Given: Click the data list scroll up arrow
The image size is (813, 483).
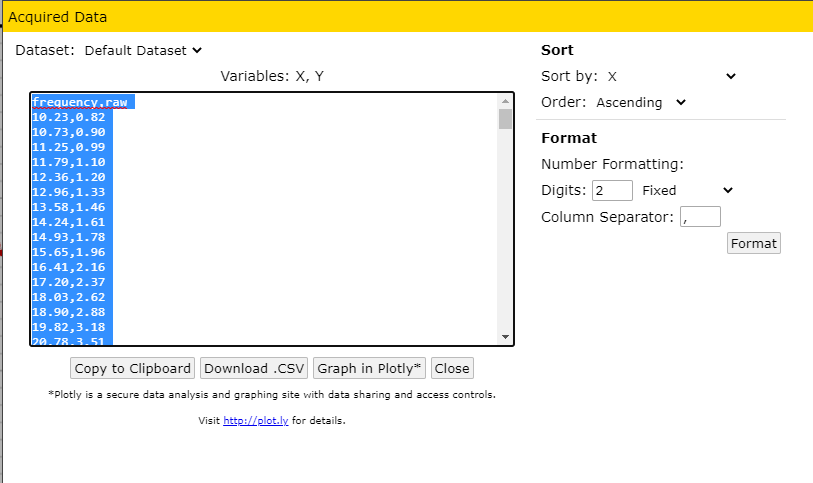Looking at the screenshot, I should [506, 101].
